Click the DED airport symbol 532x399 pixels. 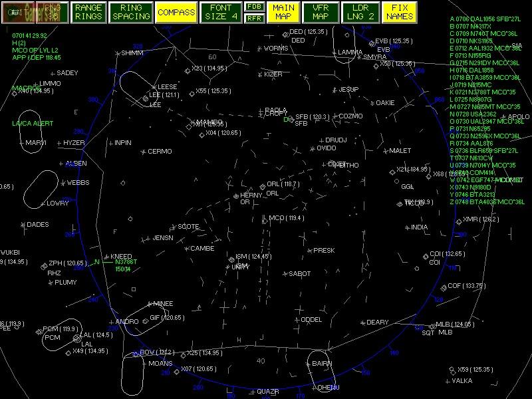coord(285,35)
